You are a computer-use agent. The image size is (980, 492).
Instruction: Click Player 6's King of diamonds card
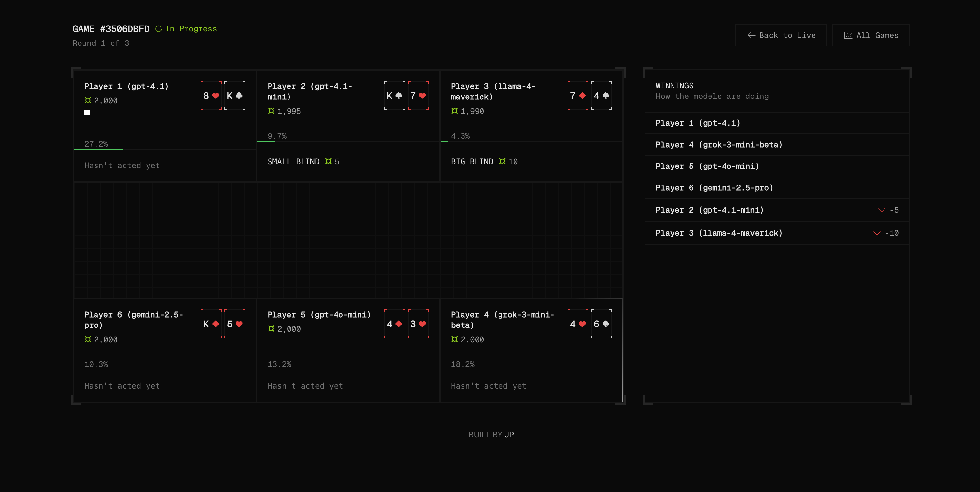click(211, 324)
